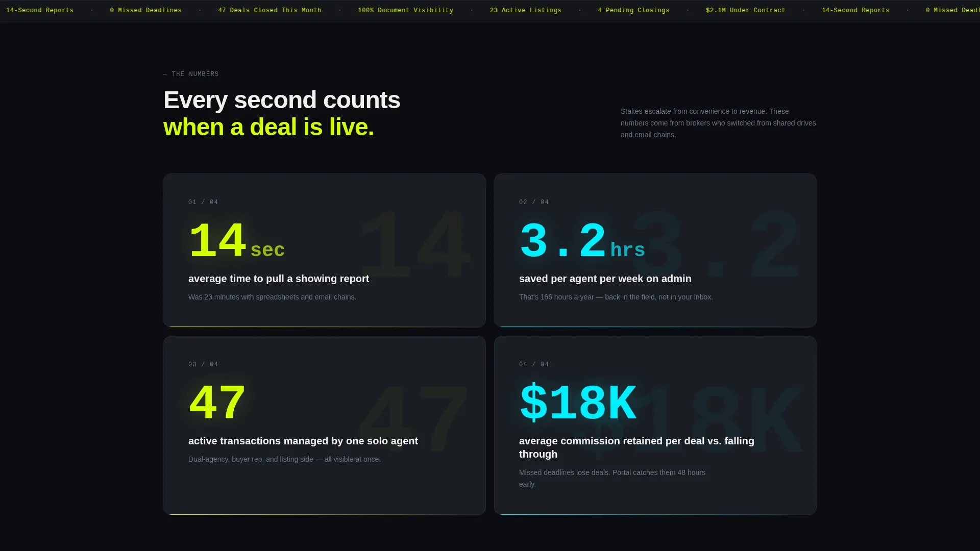This screenshot has height=551, width=980.
Task: Click 'average time to pull a showing report'
Action: coord(279,279)
